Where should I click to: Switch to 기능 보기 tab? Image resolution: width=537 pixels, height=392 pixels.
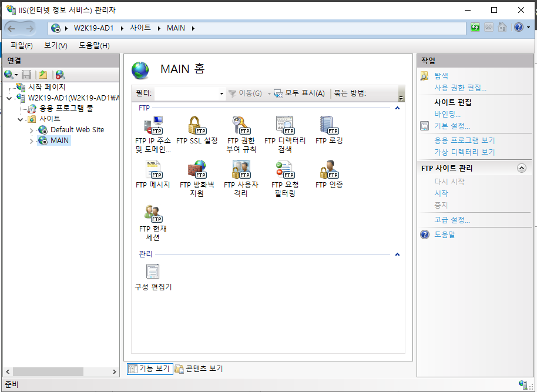[x=150, y=368]
